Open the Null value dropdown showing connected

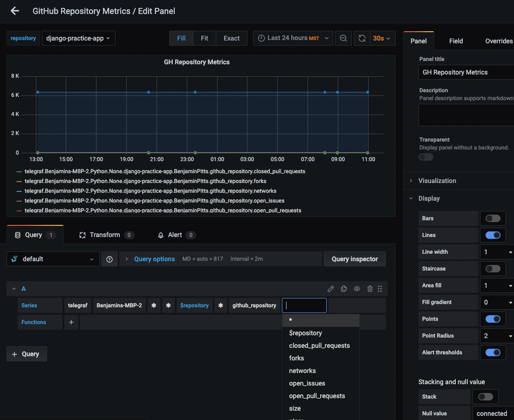pos(493,413)
